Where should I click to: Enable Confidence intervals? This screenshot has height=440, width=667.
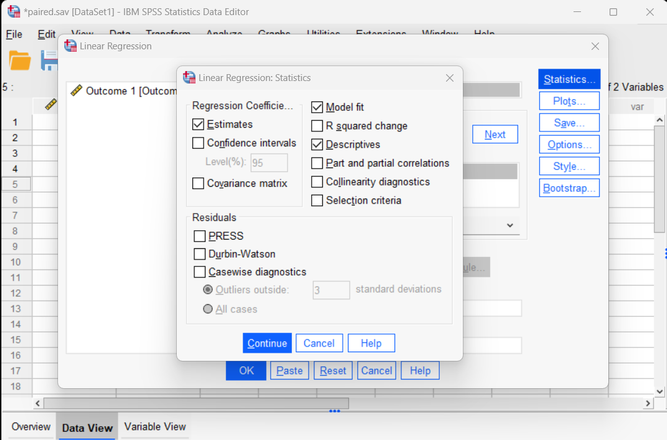tap(198, 143)
